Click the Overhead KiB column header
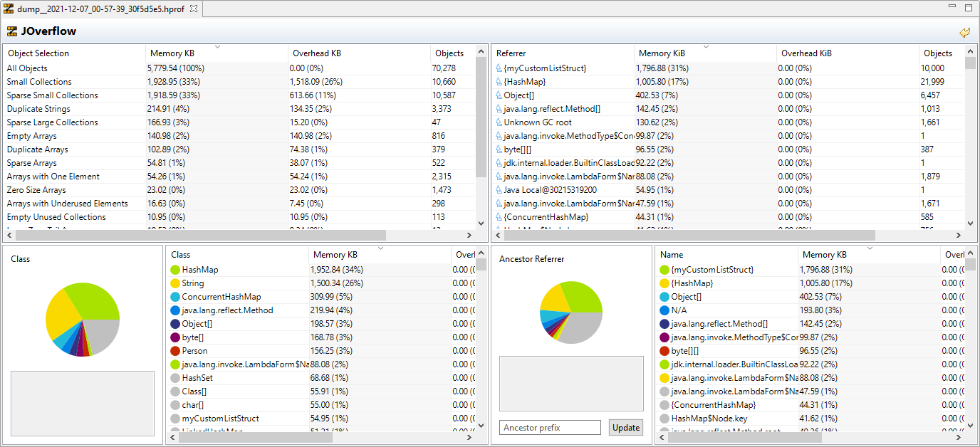This screenshot has height=447, width=980. pyautogui.click(x=848, y=53)
